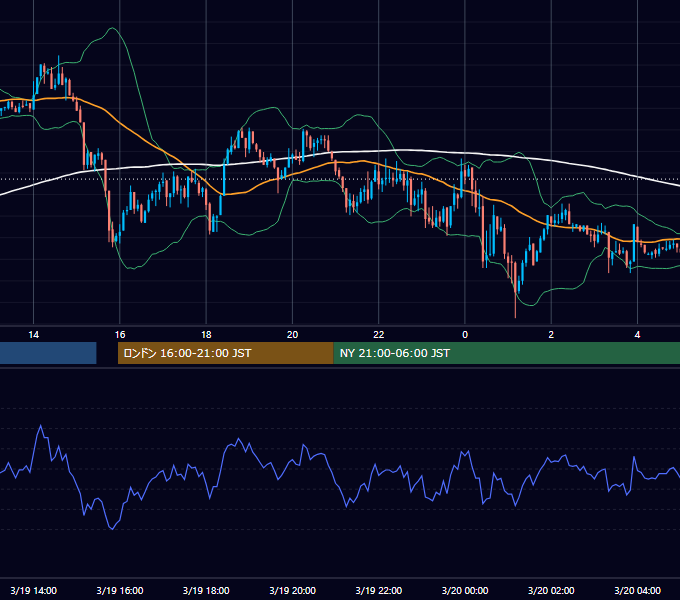680x600 pixels.
Task: Click the 3/19 14:00 time label
Action: click(x=33, y=590)
